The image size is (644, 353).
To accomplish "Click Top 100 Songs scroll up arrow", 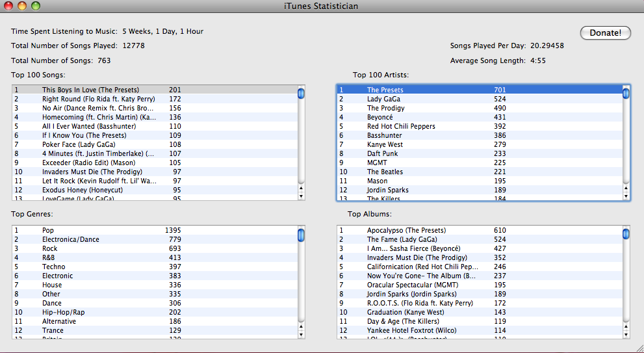I will [x=301, y=189].
